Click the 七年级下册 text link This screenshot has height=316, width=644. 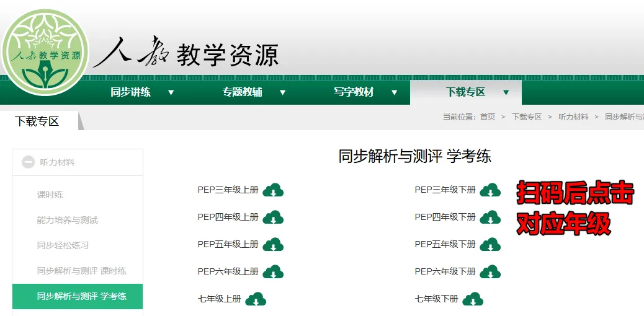(437, 299)
